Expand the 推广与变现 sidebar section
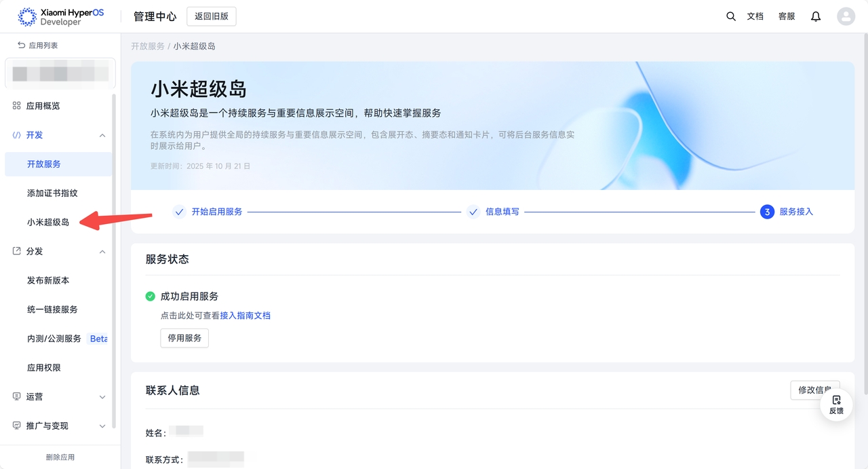This screenshot has height=469, width=868. pyautogui.click(x=102, y=426)
